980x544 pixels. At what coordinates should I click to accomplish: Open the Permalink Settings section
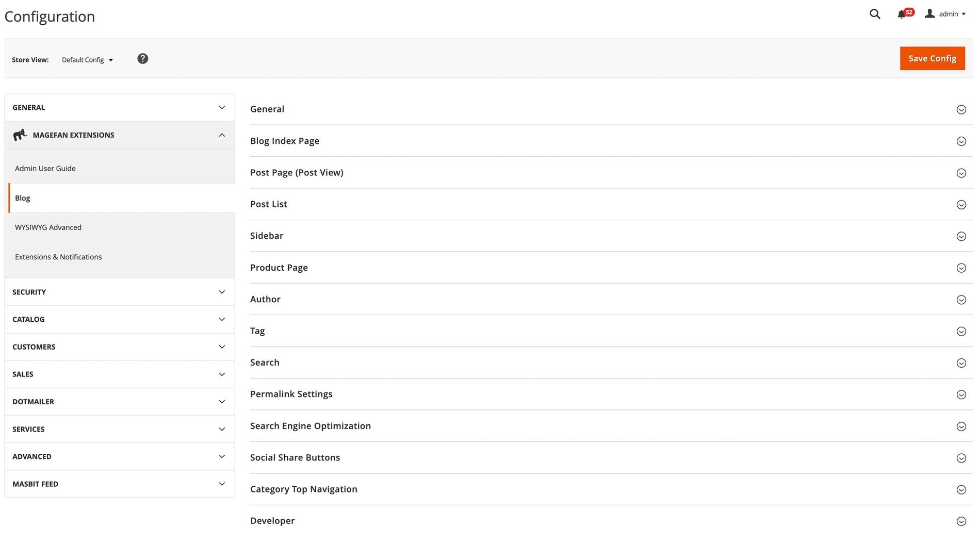(291, 394)
